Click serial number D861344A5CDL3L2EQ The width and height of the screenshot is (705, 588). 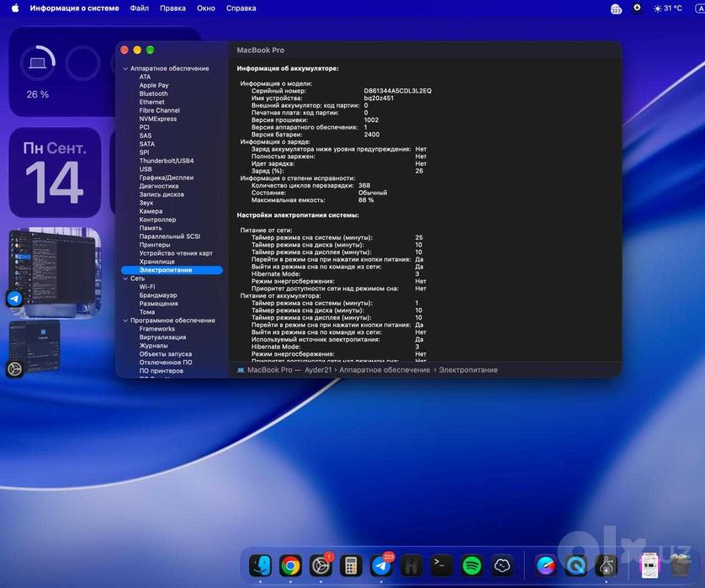(x=397, y=91)
